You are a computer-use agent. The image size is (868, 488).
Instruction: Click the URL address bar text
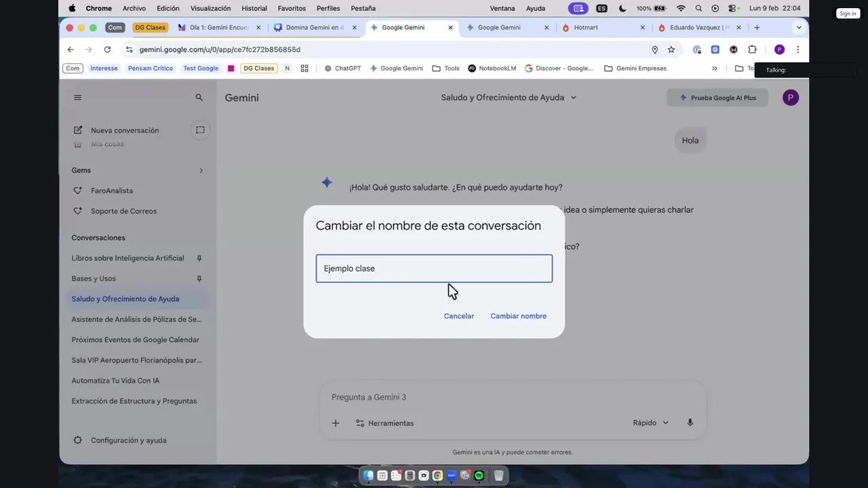[x=220, y=49]
